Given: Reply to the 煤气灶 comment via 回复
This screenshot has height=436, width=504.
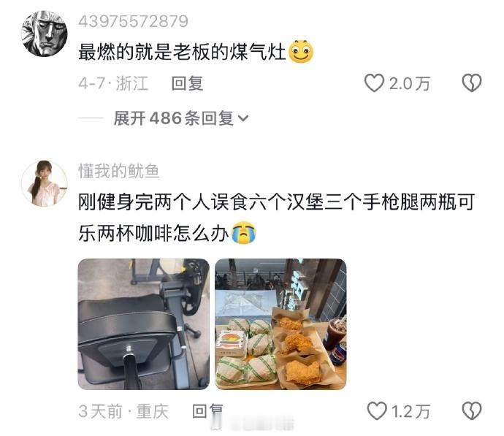Looking at the screenshot, I should 188,83.
